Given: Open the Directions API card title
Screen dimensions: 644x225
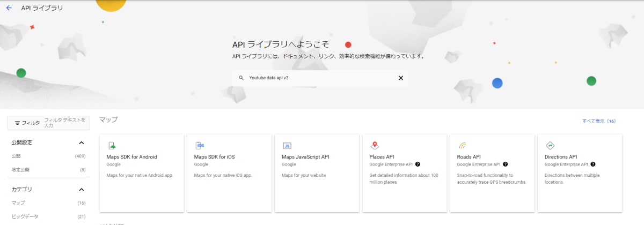Looking at the screenshot, I should (x=561, y=157).
